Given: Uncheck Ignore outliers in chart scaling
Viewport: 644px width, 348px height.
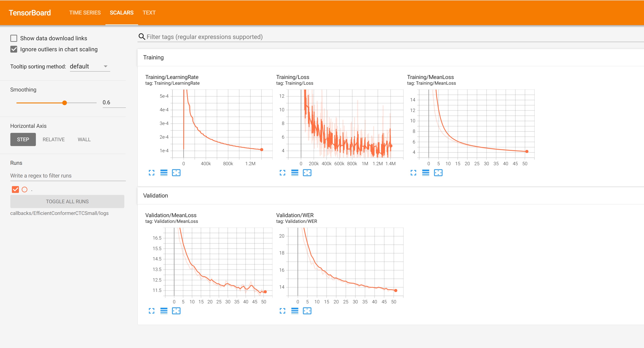Looking at the screenshot, I should pyautogui.click(x=14, y=49).
